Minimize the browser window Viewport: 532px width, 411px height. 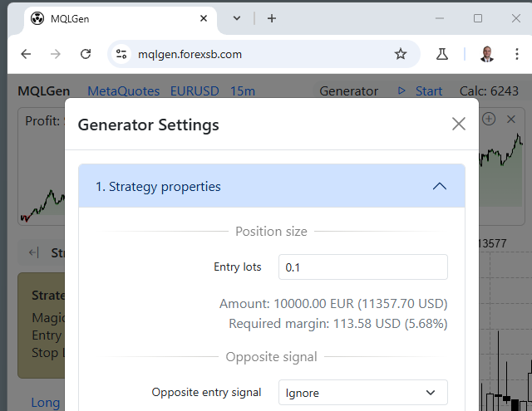point(440,18)
